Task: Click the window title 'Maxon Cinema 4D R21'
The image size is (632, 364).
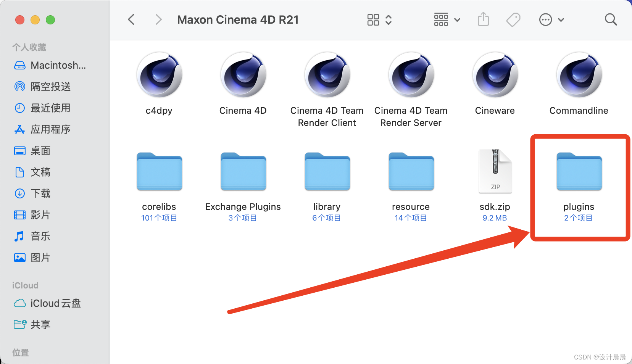Action: [238, 19]
